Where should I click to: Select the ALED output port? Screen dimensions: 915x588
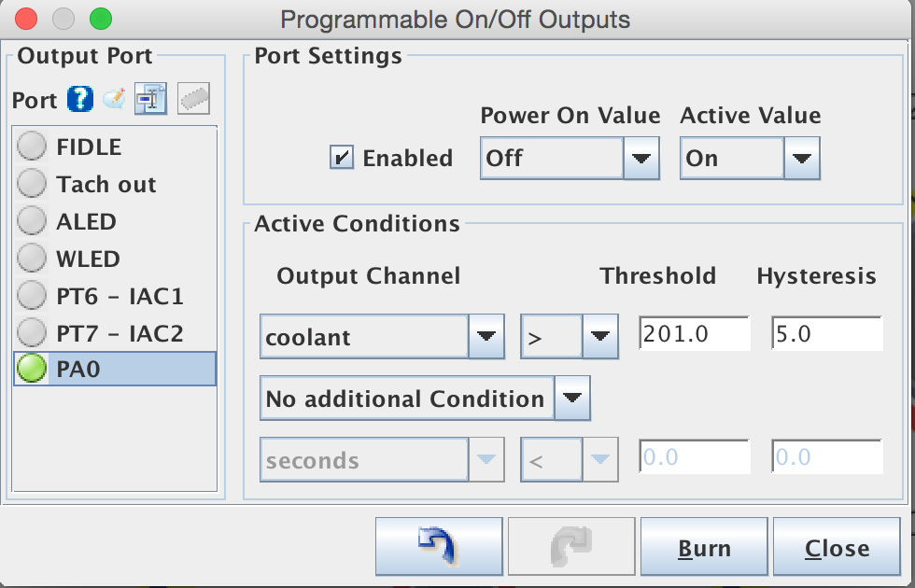115,221
